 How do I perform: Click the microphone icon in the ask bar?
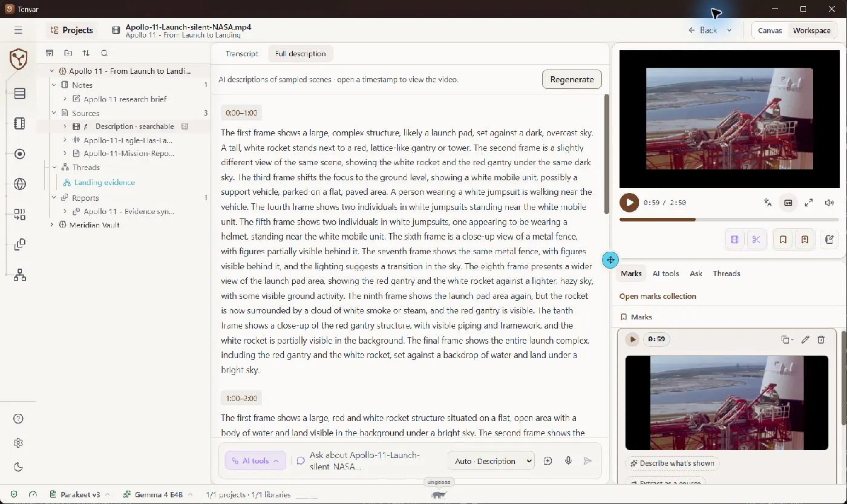click(x=568, y=461)
